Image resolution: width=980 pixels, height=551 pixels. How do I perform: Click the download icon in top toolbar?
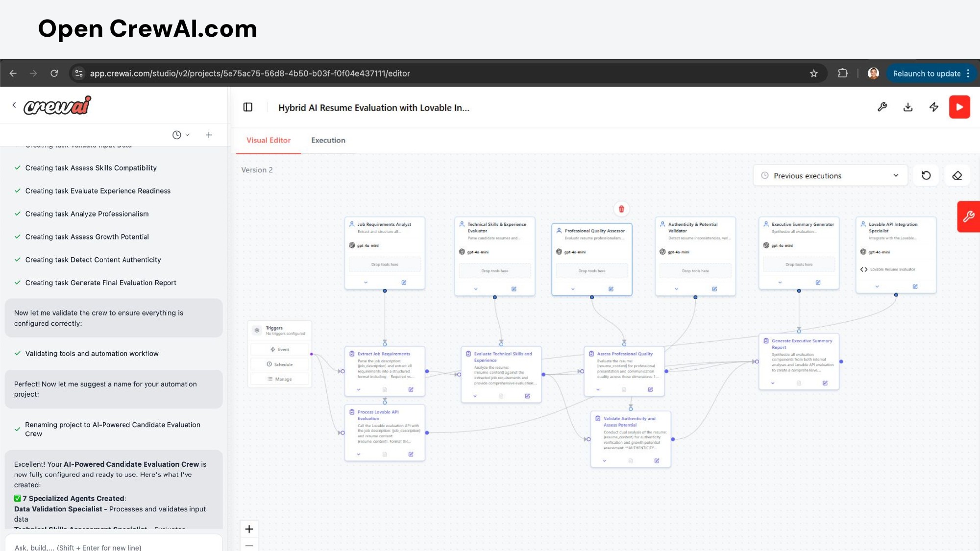pyautogui.click(x=908, y=107)
